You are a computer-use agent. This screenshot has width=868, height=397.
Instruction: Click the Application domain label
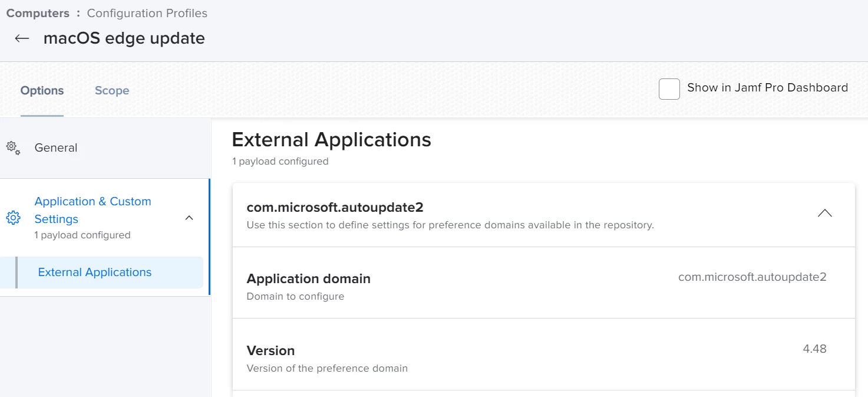(x=309, y=278)
